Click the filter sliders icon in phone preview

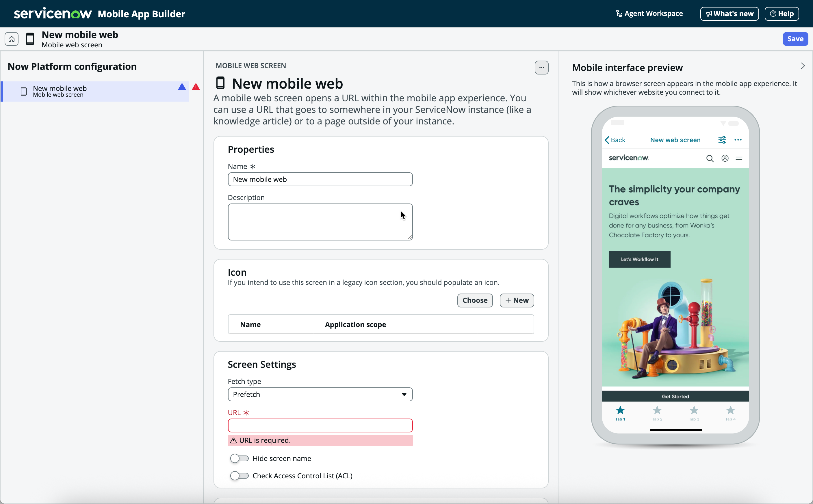[722, 140]
